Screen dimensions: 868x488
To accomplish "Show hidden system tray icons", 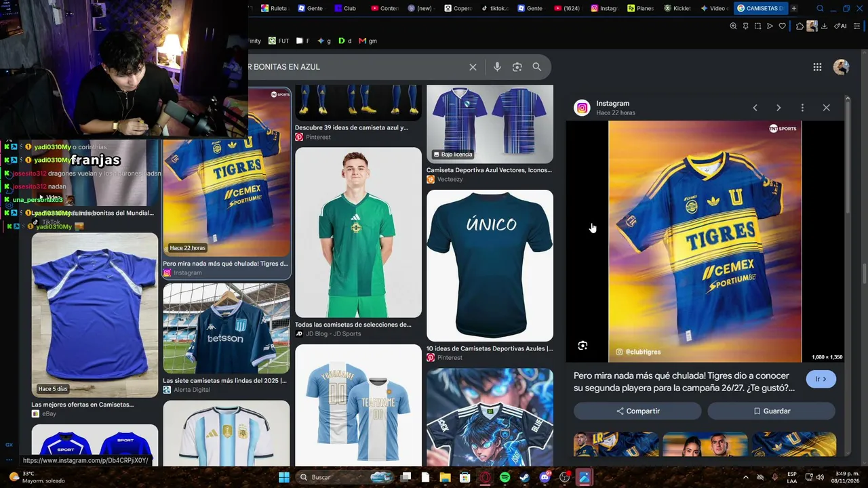I will pyautogui.click(x=745, y=477).
